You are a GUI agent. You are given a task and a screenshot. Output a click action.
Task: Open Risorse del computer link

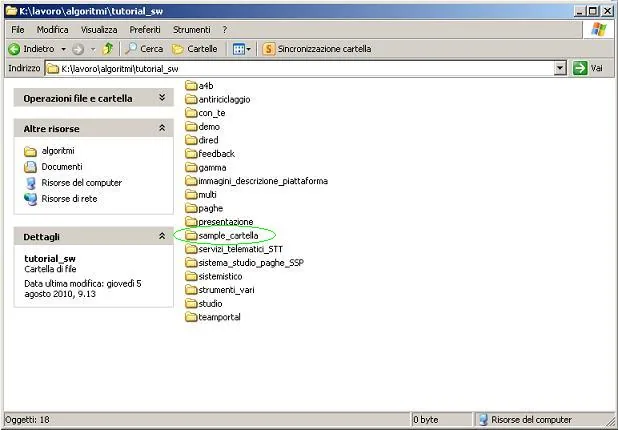coord(73,183)
